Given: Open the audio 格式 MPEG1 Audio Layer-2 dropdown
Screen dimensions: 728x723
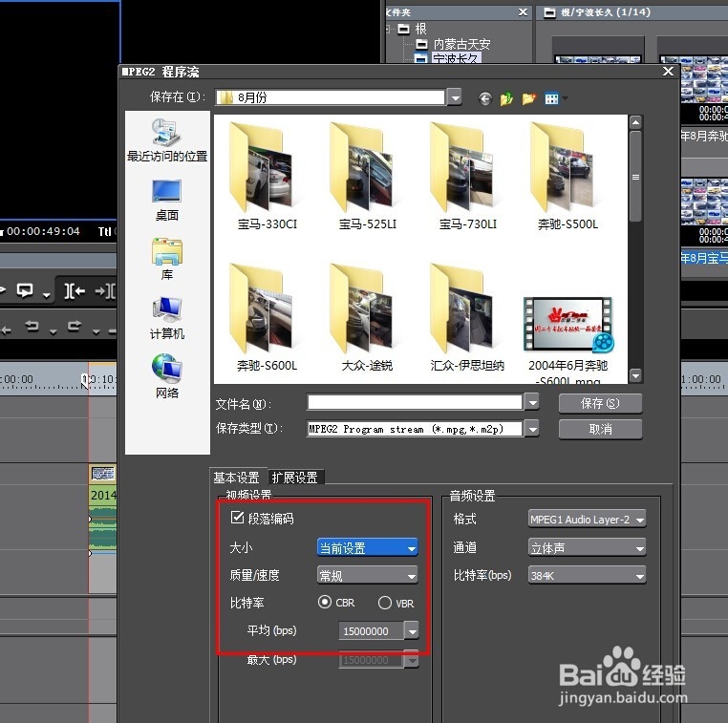Looking at the screenshot, I should coord(587,520).
